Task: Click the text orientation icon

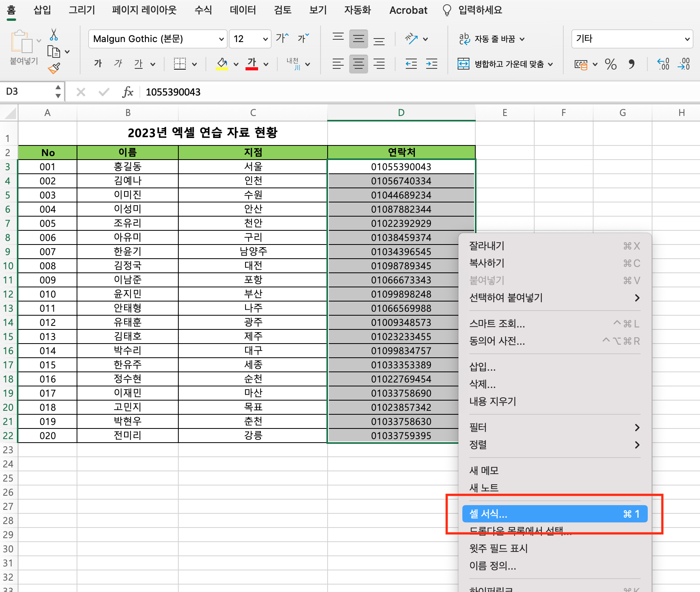Action: pyautogui.click(x=411, y=39)
